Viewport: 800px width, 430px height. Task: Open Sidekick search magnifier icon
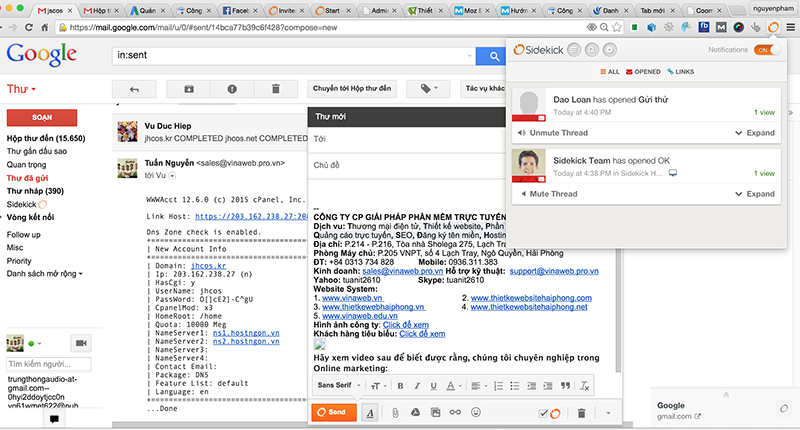[592, 49]
